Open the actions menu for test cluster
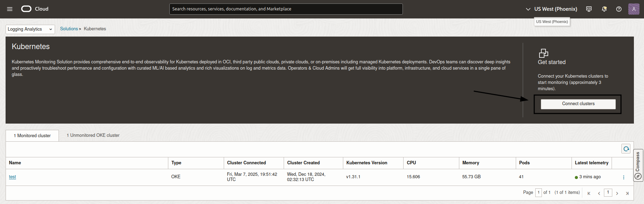This screenshot has width=644, height=204. pyautogui.click(x=623, y=177)
